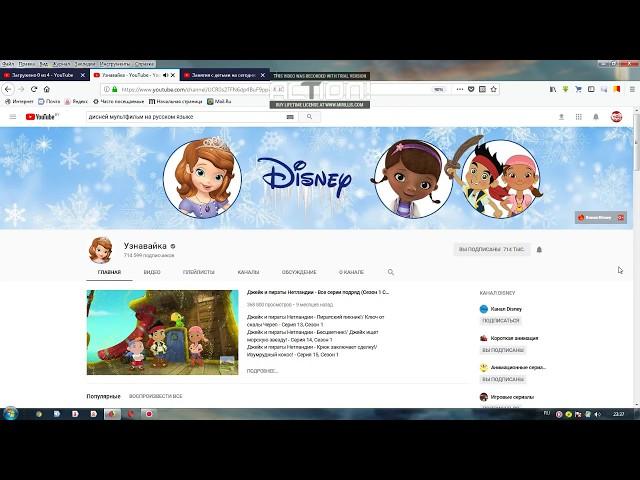
Task: Open Часто посещаемые bookmarks folder
Action: tap(118, 101)
